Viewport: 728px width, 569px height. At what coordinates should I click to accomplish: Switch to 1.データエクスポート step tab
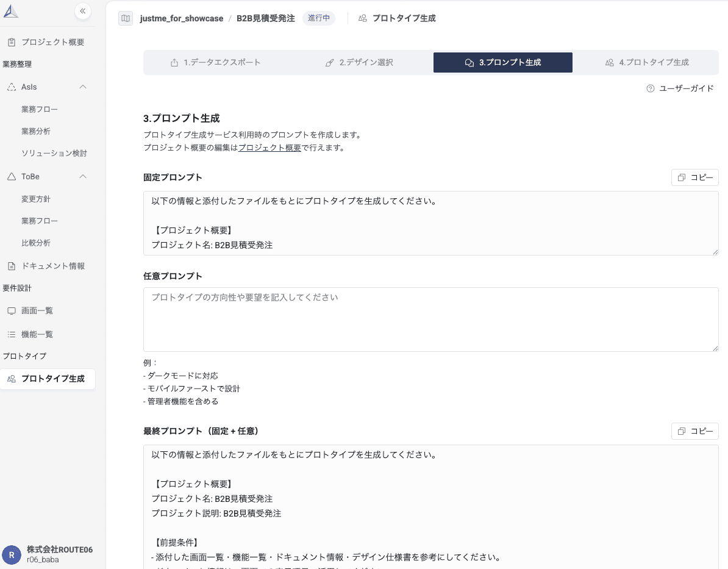pyautogui.click(x=215, y=62)
